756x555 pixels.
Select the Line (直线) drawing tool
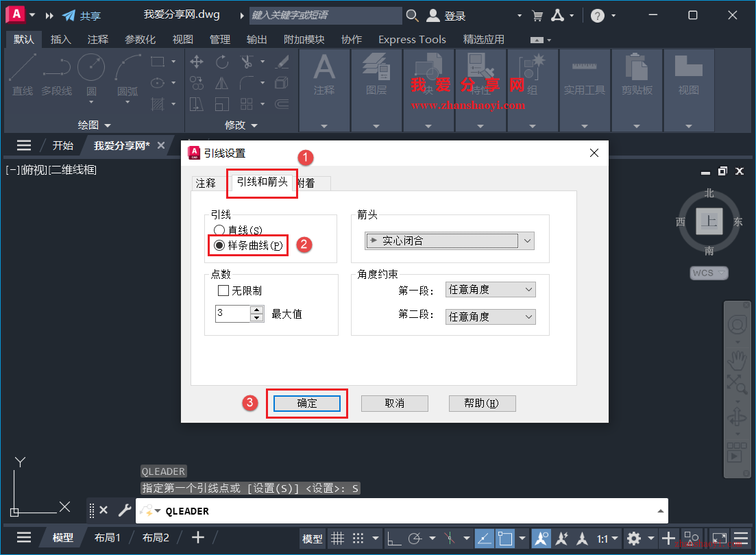[22, 74]
